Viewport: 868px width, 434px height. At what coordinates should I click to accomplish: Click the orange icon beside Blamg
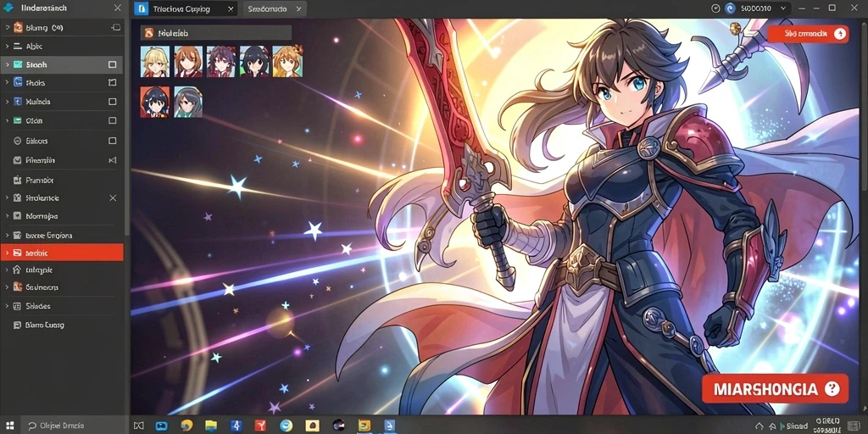pyautogui.click(x=17, y=27)
